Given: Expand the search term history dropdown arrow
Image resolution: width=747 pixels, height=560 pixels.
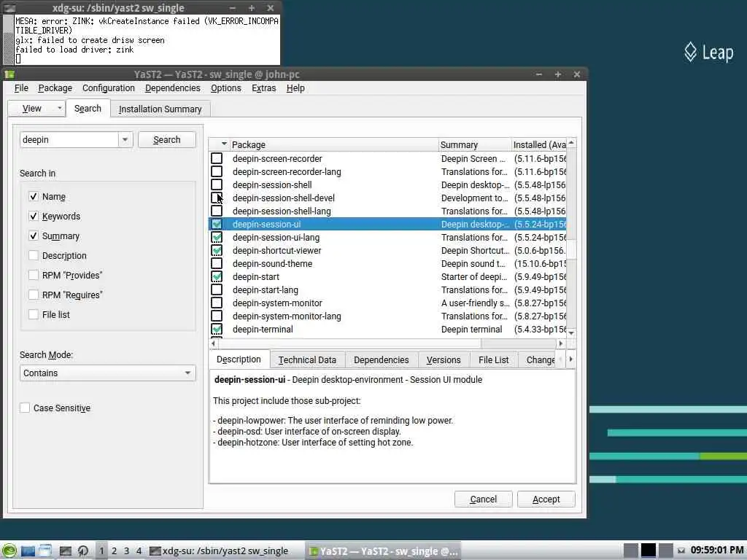Looking at the screenshot, I should 125,139.
